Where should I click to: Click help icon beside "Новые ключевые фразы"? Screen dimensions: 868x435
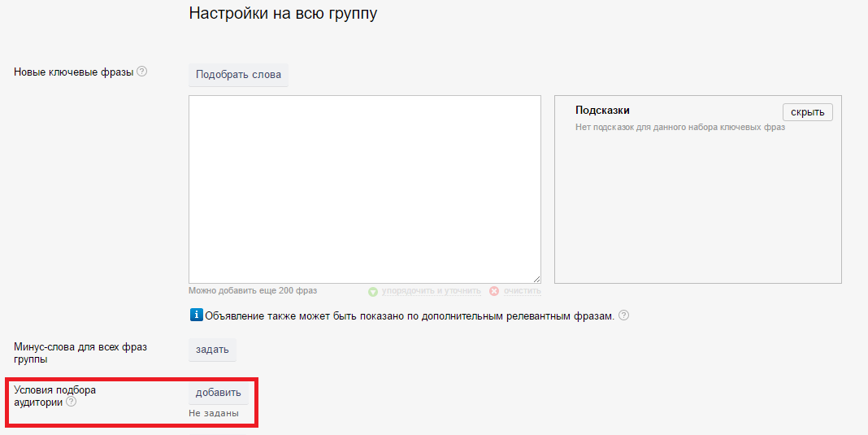(x=142, y=72)
